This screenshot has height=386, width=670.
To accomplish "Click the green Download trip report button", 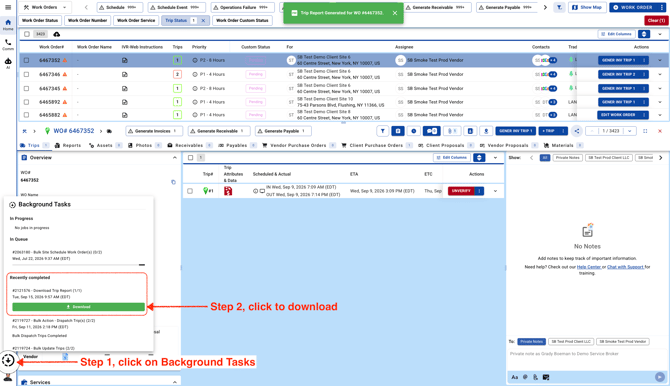I will pos(79,307).
